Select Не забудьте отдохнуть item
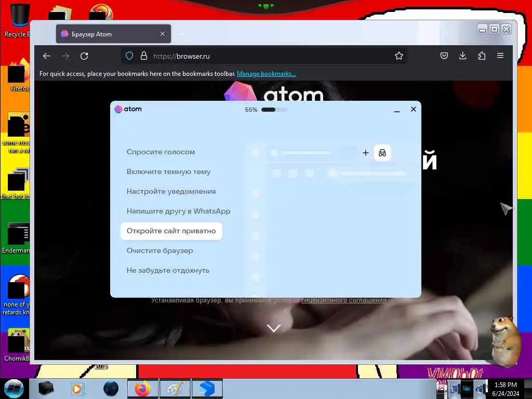This screenshot has width=532, height=399. point(168,270)
